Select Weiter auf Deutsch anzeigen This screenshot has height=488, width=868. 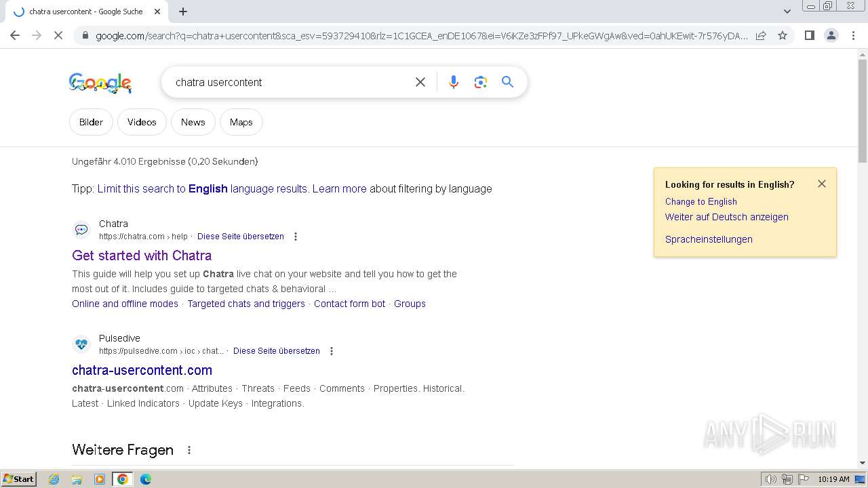coord(726,217)
